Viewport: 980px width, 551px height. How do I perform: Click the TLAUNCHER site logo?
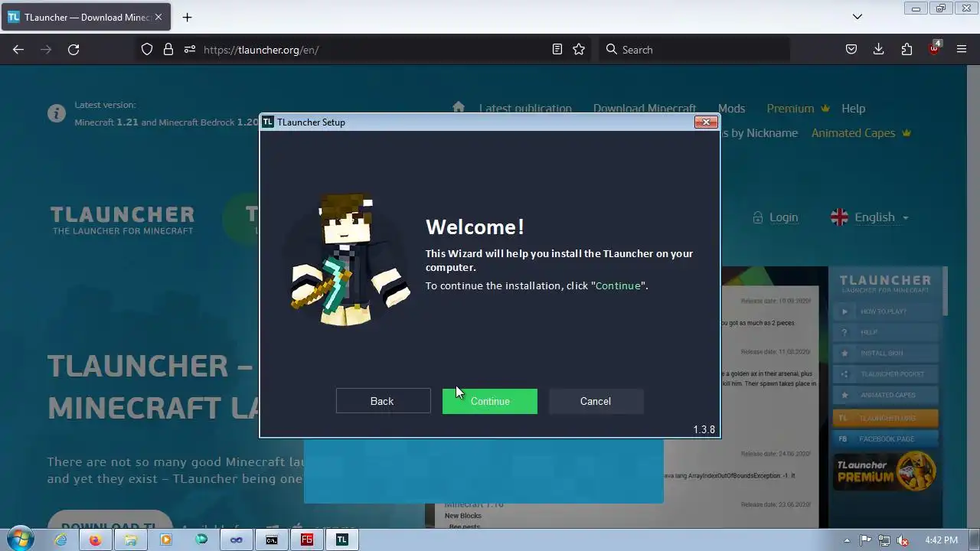[x=122, y=220]
